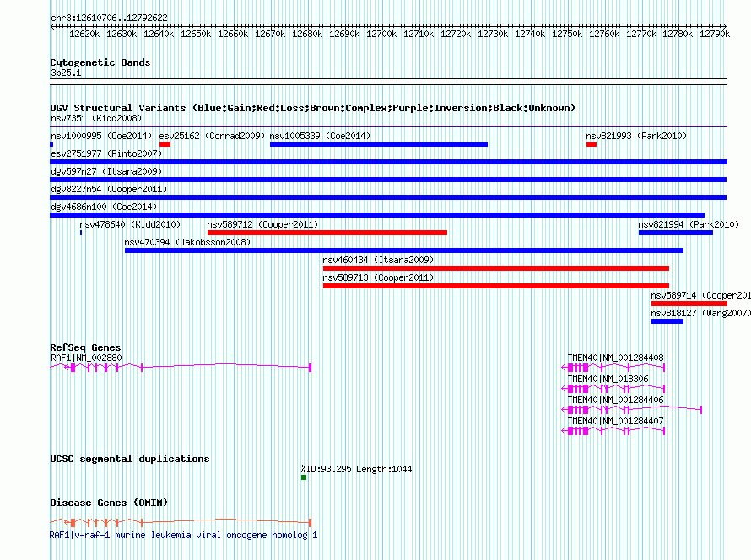
Task: Click the nsv460434 (Itsara2009) label
Action: pos(378,260)
